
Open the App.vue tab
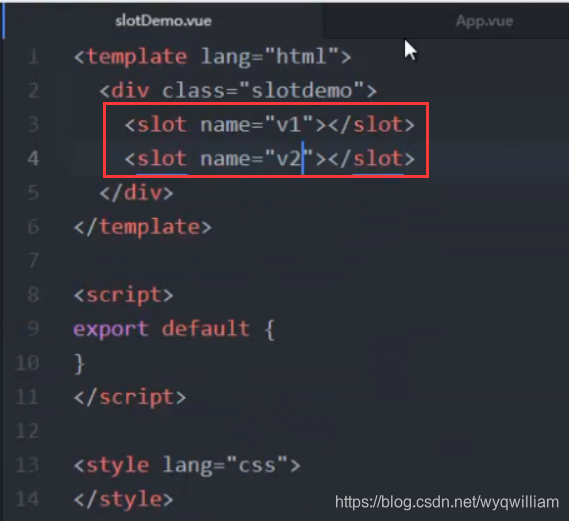484,21
